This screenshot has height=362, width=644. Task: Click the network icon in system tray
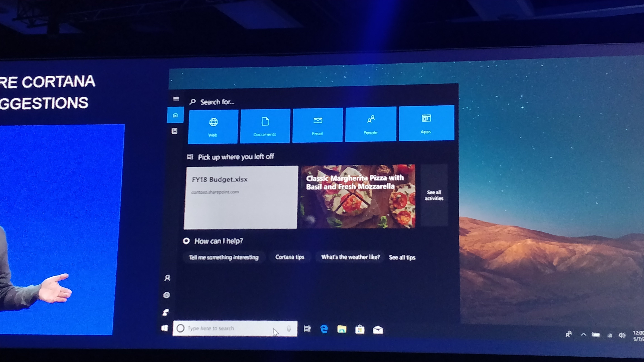(610, 335)
